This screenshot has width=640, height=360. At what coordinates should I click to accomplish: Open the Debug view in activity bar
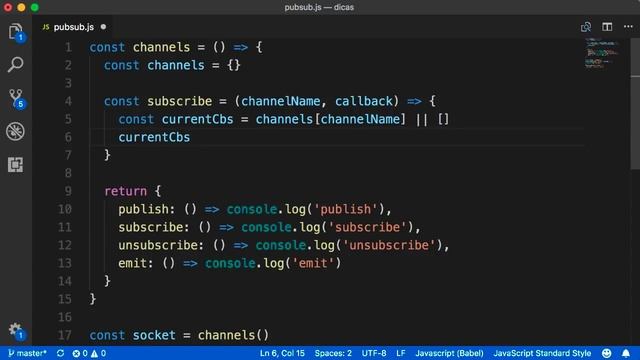(x=16, y=131)
